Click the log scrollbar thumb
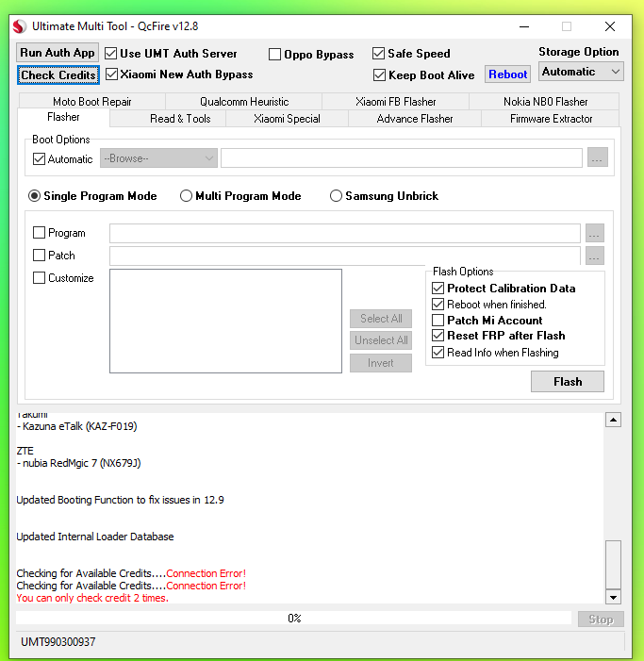Viewport: 644px width, 661px height. [613, 565]
